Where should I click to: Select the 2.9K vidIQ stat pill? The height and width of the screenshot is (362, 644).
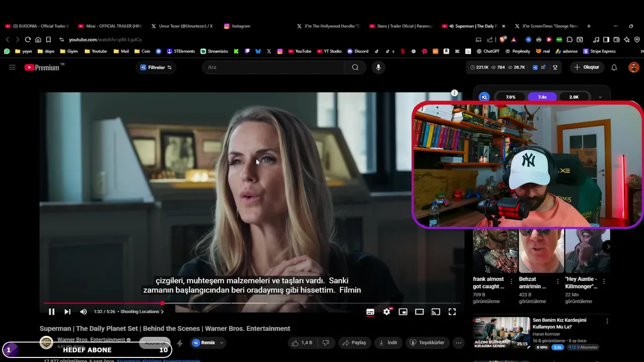tap(574, 97)
